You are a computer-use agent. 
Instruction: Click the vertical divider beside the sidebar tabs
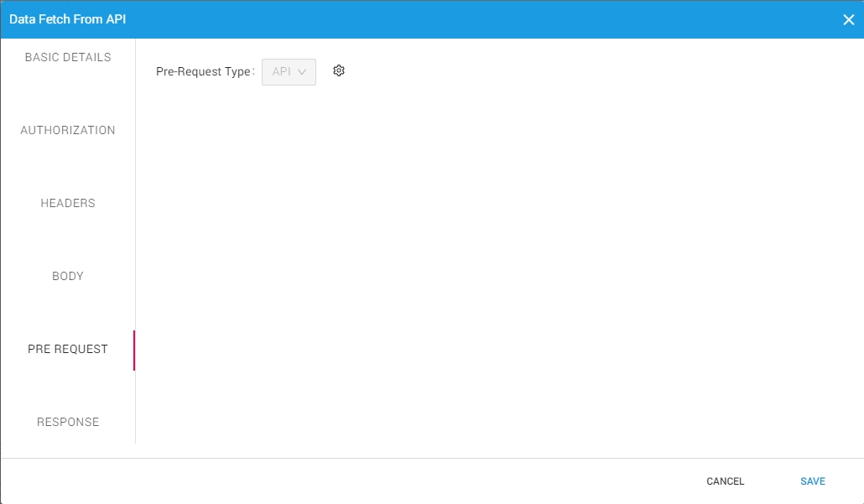point(135,210)
